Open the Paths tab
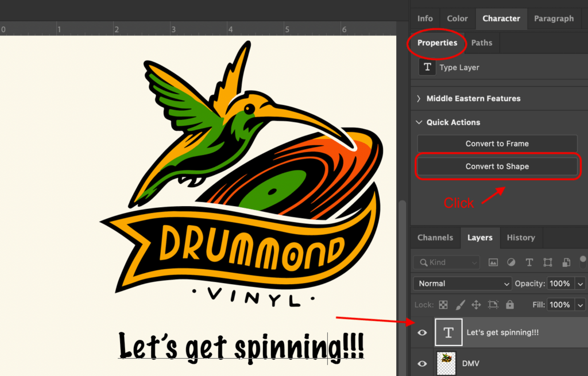The width and height of the screenshot is (588, 376). point(482,43)
